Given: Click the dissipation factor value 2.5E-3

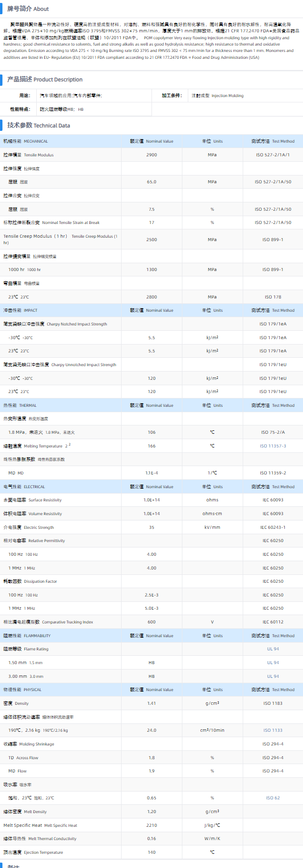Looking at the screenshot, I should coord(151,595).
